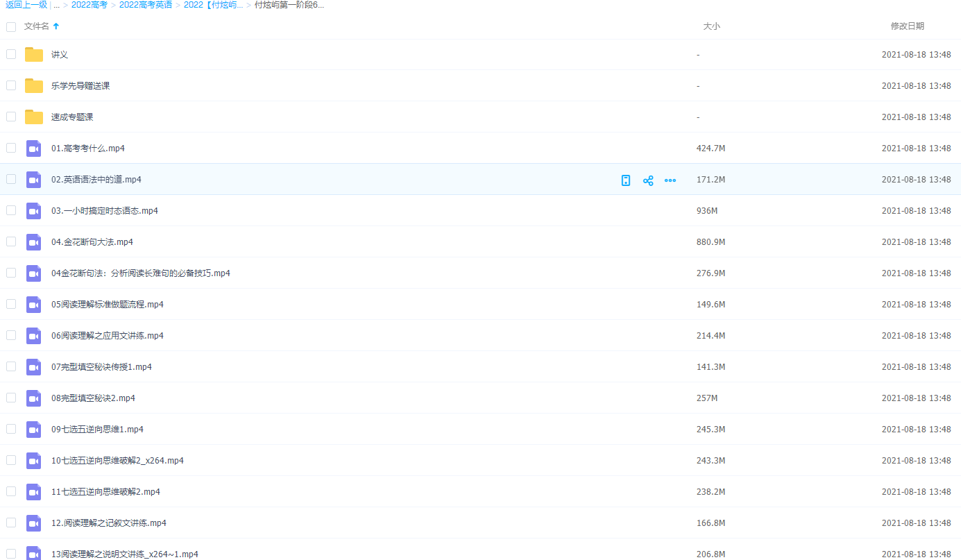Go to the 2022高考 breadcrumb folder
Screen dimensions: 961x560
point(90,5)
